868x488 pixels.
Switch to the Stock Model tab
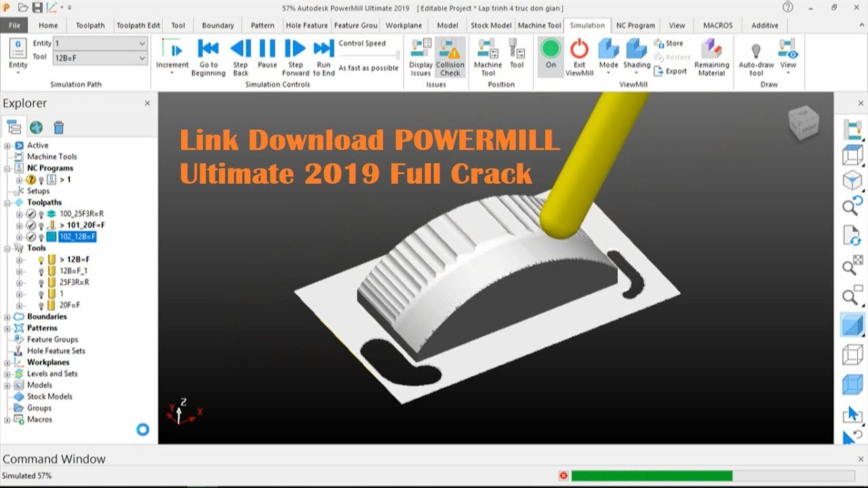coord(491,26)
